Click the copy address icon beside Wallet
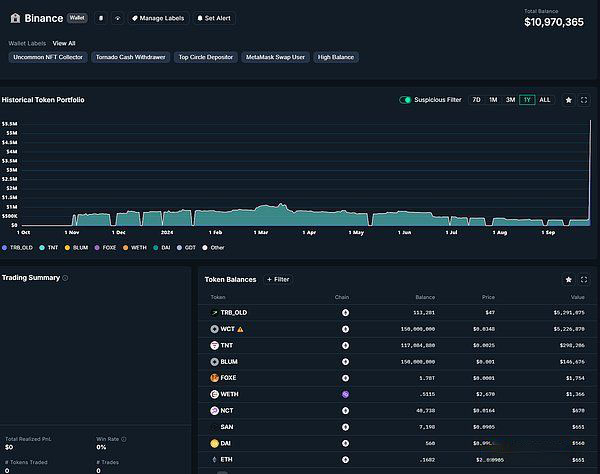Screen dimensions: 600x474 click(x=101, y=18)
